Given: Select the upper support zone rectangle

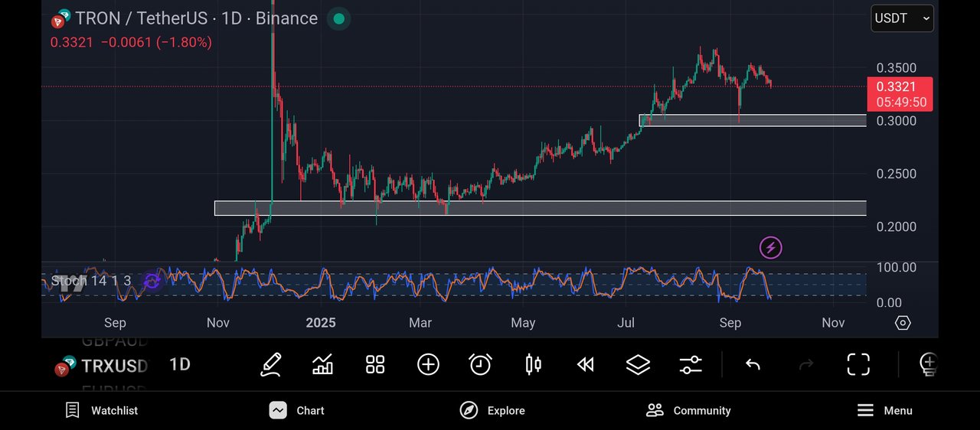Looking at the screenshot, I should (x=753, y=120).
